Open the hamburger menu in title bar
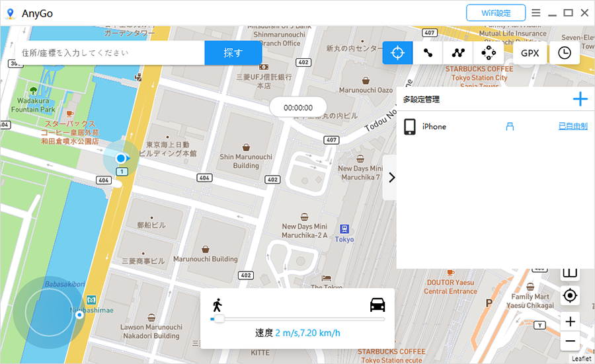 pyautogui.click(x=535, y=13)
